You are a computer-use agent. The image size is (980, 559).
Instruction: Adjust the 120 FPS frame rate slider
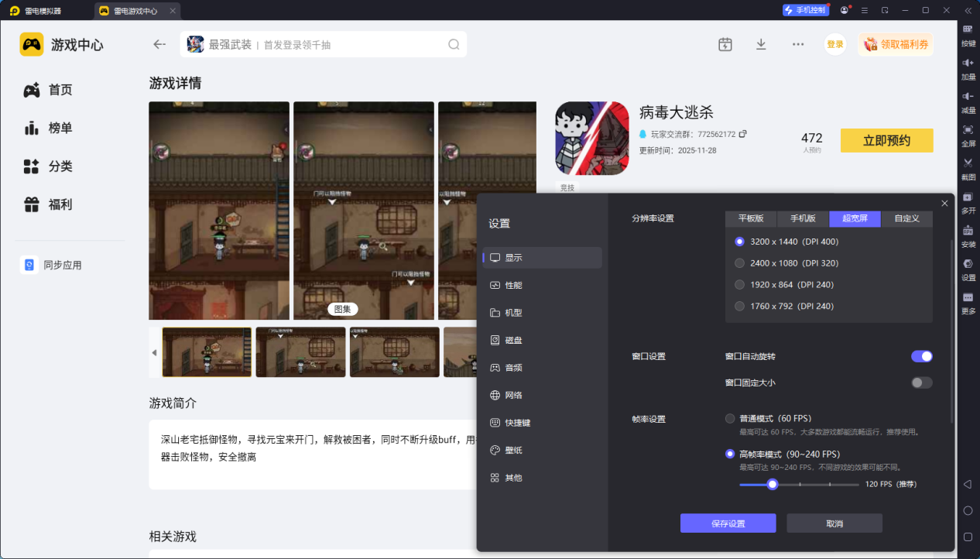click(772, 484)
